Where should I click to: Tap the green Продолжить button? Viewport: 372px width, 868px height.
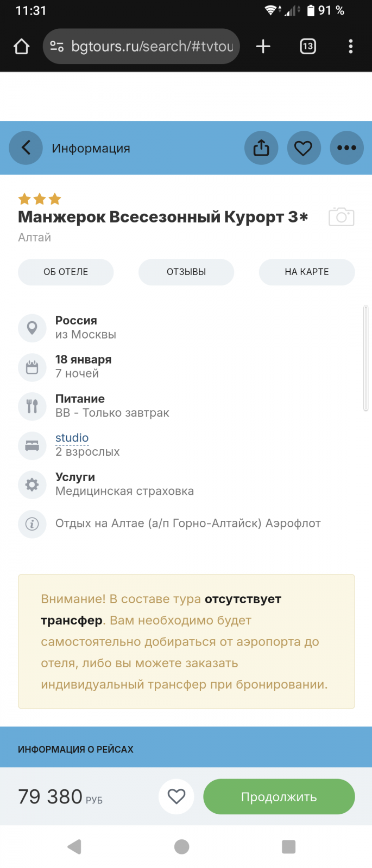click(279, 796)
